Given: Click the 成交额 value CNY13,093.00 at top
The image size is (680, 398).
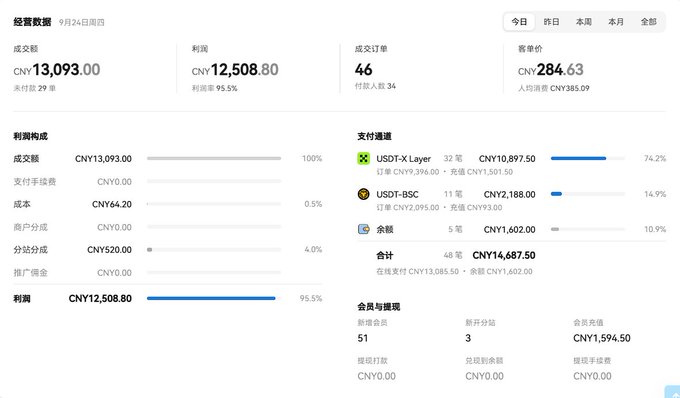Looking at the screenshot, I should (57, 70).
